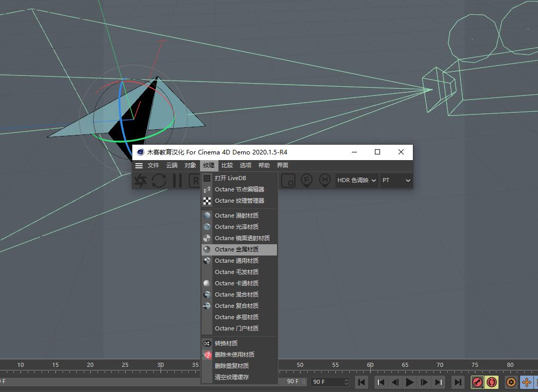Click the Octane focus picker F icon
Viewport: 538px width, 392px height.
coord(307,180)
